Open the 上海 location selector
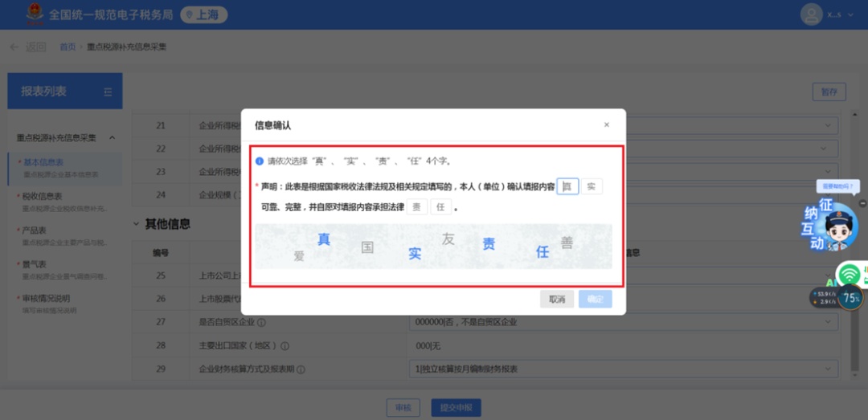 pos(203,15)
